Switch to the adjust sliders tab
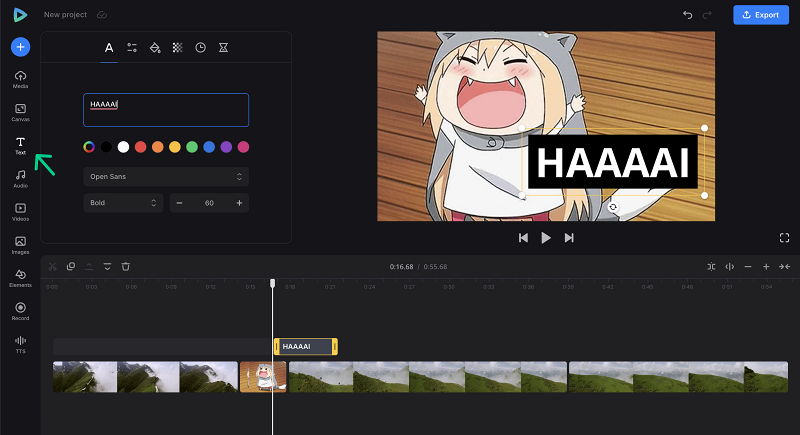The height and width of the screenshot is (435, 800). (x=132, y=48)
